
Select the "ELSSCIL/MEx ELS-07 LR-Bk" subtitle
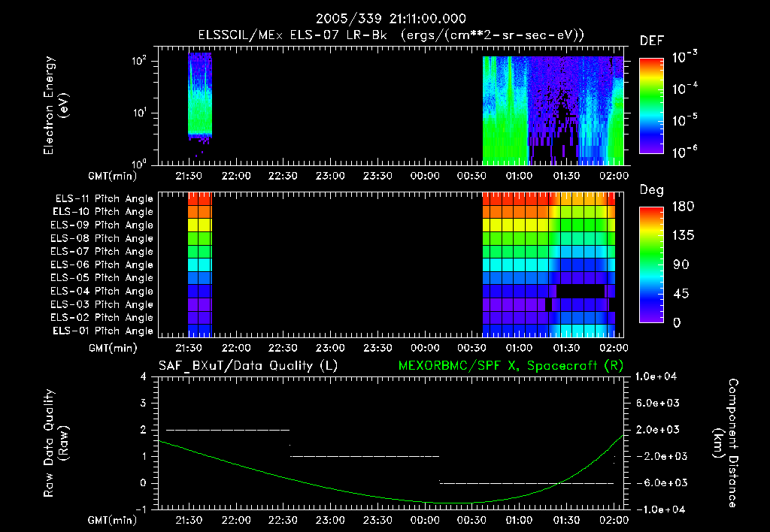(x=293, y=35)
